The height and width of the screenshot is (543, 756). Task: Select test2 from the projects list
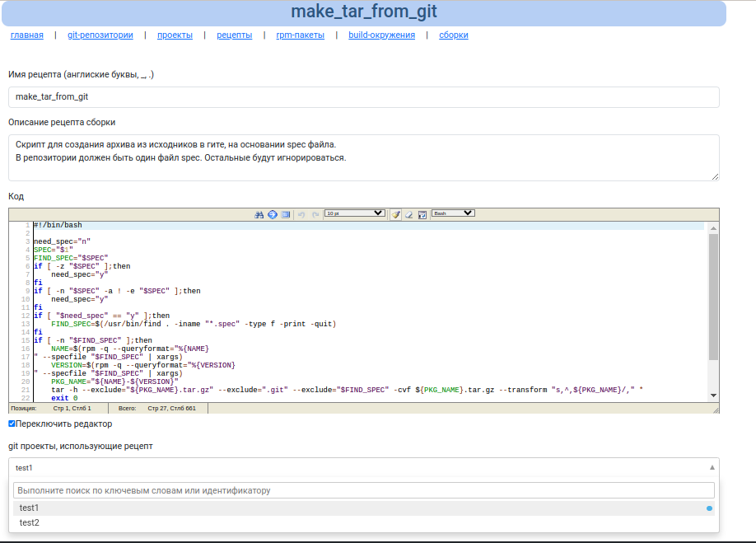pos(30,522)
